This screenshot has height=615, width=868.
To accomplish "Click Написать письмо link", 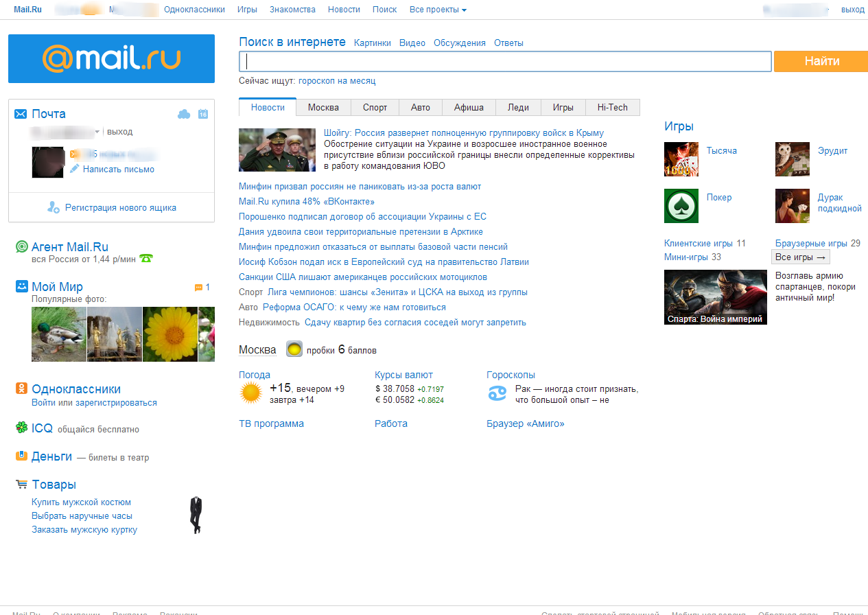I will pos(119,169).
